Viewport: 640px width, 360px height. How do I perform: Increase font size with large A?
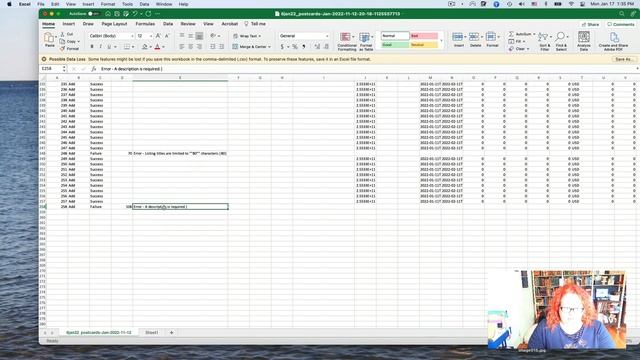coord(158,36)
